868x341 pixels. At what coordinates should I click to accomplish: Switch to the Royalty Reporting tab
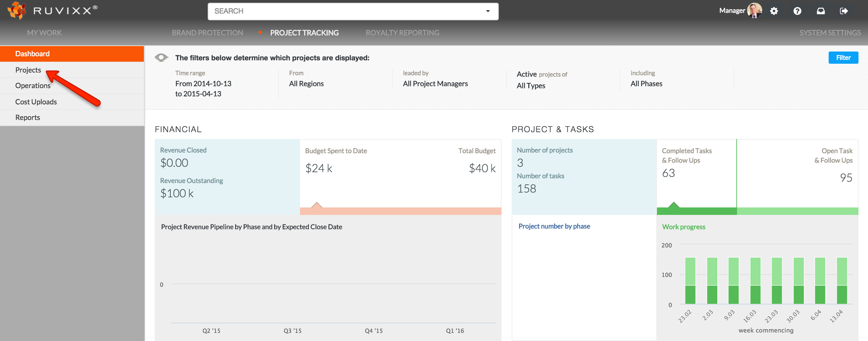402,33
